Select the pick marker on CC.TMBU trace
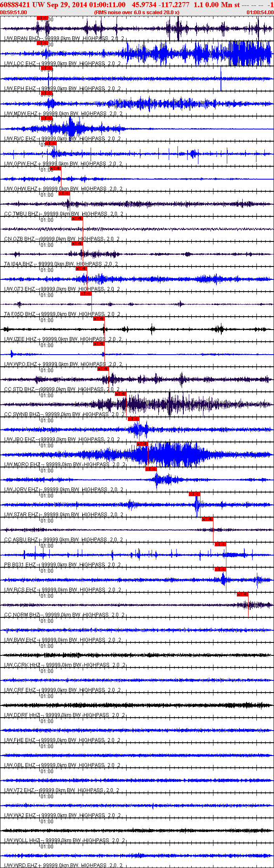Screen dimensions: 274x868 [x=64, y=193]
